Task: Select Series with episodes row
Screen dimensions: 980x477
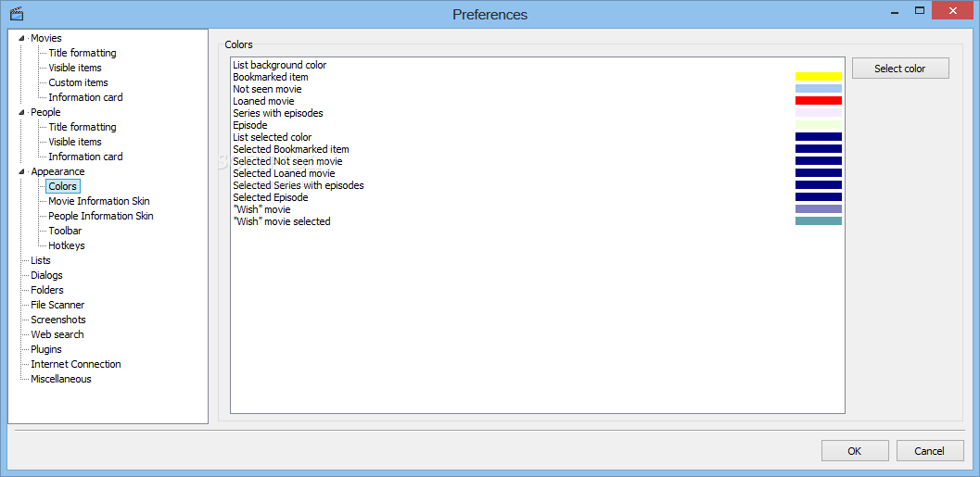Action: [x=538, y=113]
